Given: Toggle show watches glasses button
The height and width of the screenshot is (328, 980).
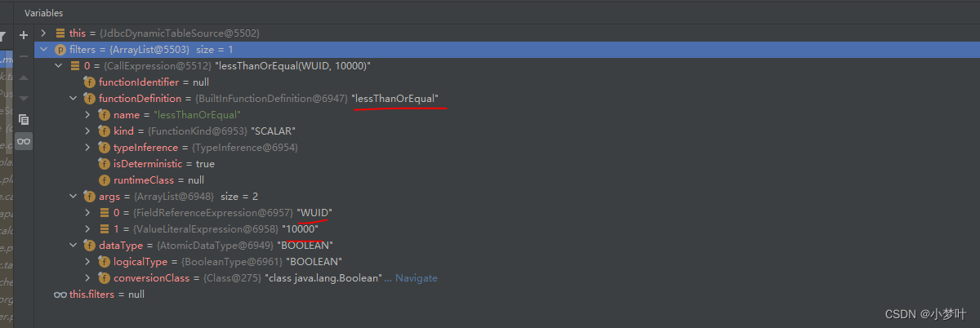Looking at the screenshot, I should pyautogui.click(x=24, y=141).
